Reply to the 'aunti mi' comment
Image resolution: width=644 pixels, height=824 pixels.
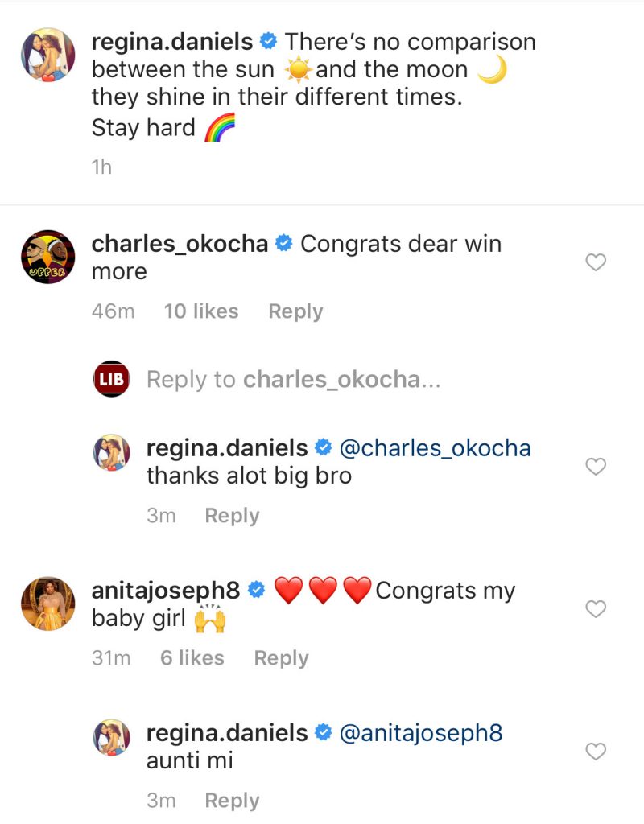coord(232,801)
